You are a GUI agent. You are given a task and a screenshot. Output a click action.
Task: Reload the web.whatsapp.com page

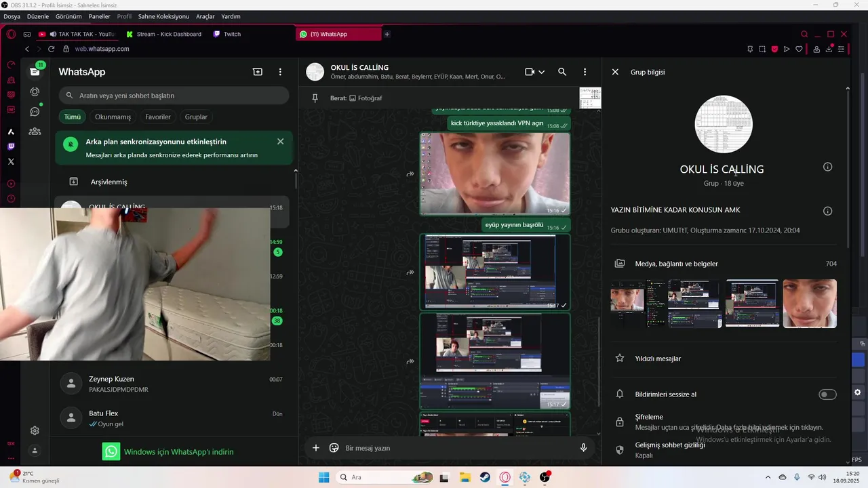point(51,49)
